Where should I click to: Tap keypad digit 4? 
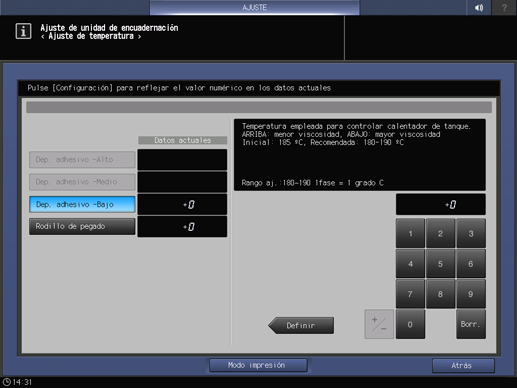(410, 264)
